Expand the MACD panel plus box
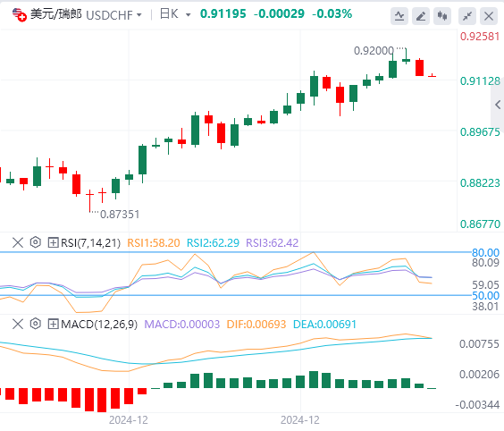 click(53, 324)
